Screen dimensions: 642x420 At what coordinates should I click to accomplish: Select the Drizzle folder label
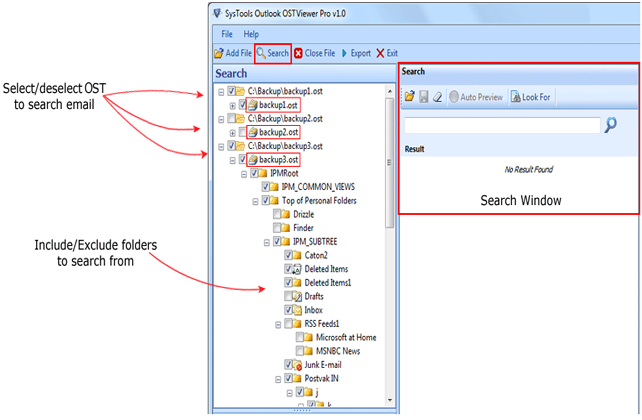pyautogui.click(x=303, y=214)
